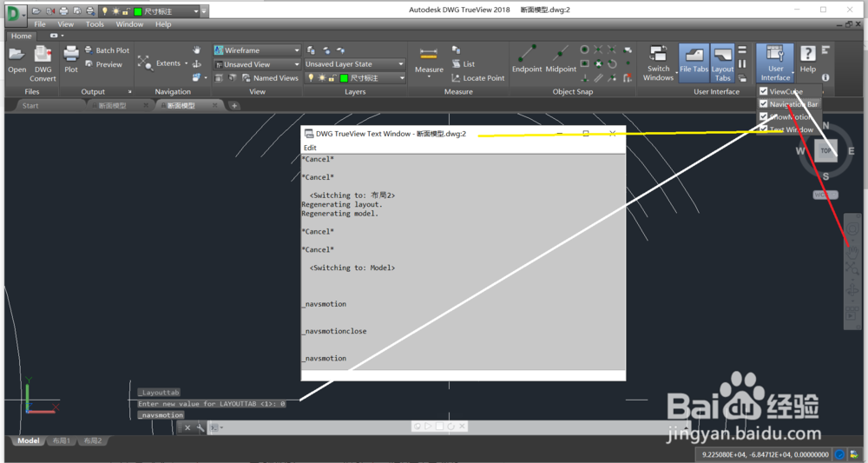
Task: Click the customize wrench icon on command line
Action: (x=201, y=427)
